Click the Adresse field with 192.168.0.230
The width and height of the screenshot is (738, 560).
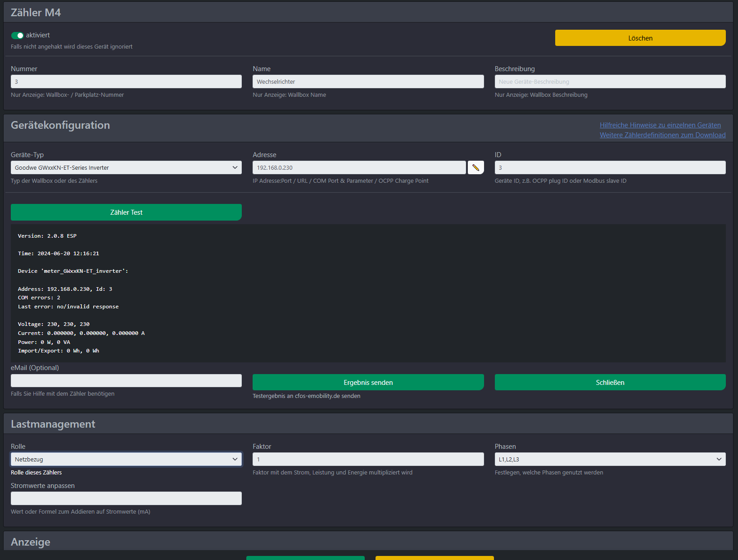tap(359, 167)
